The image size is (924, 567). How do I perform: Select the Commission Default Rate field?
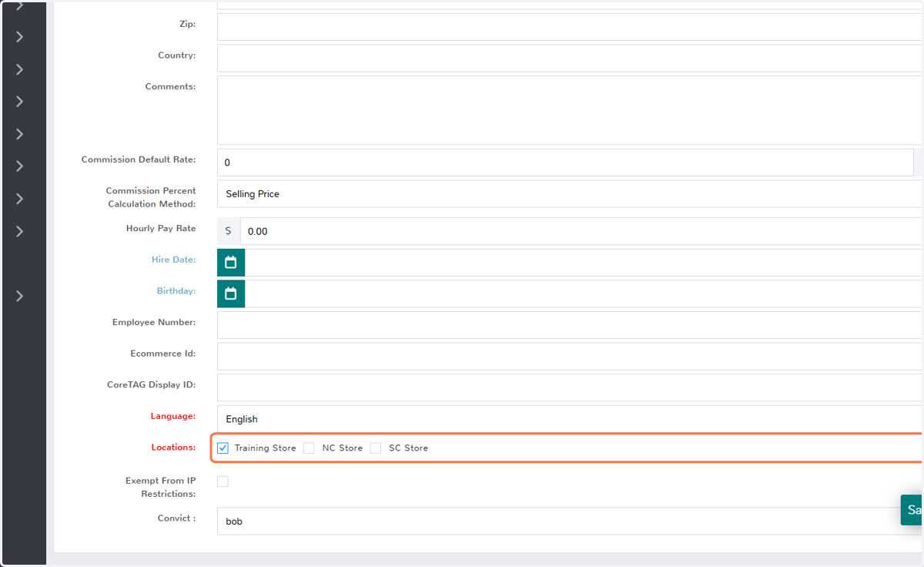pos(565,163)
